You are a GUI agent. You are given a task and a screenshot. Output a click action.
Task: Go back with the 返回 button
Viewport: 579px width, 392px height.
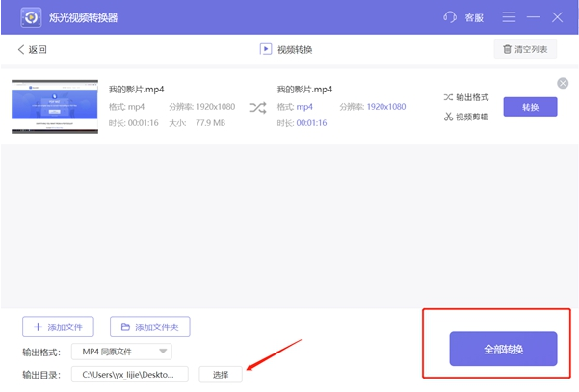tap(32, 49)
